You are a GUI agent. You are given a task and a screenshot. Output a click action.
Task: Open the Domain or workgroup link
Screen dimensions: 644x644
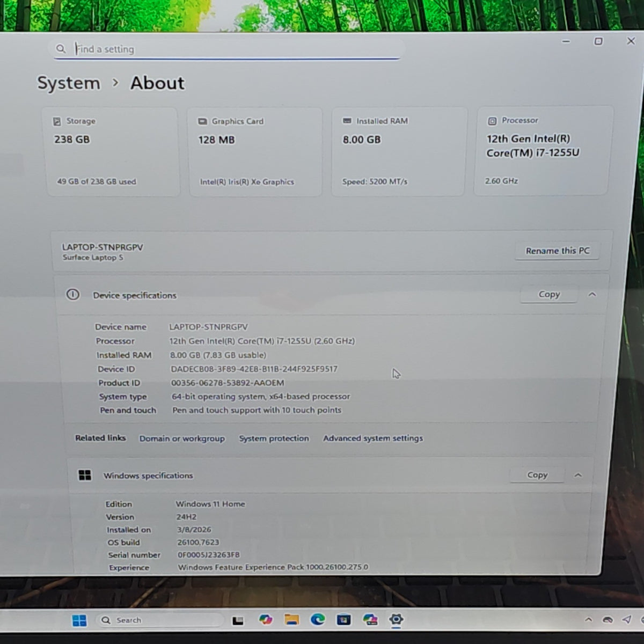pos(182,438)
